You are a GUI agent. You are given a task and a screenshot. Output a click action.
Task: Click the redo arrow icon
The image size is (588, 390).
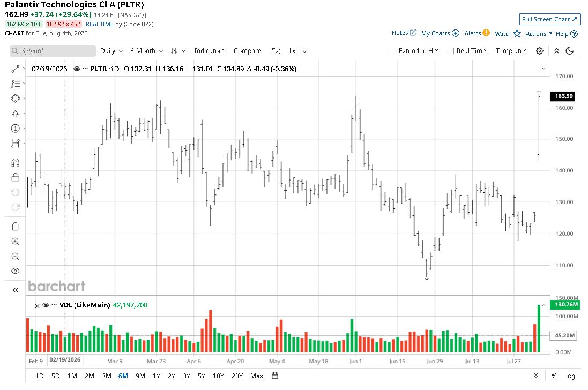[x=15, y=207]
